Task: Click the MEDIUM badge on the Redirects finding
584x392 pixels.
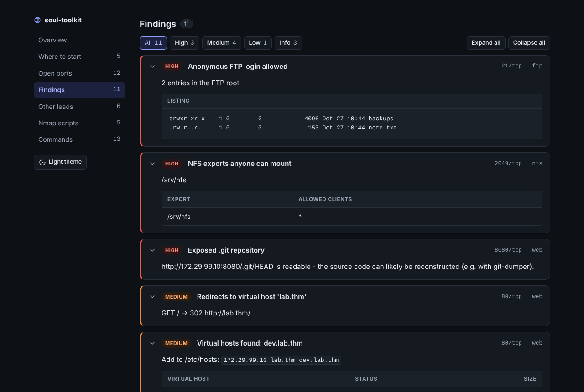Action: [x=177, y=297]
